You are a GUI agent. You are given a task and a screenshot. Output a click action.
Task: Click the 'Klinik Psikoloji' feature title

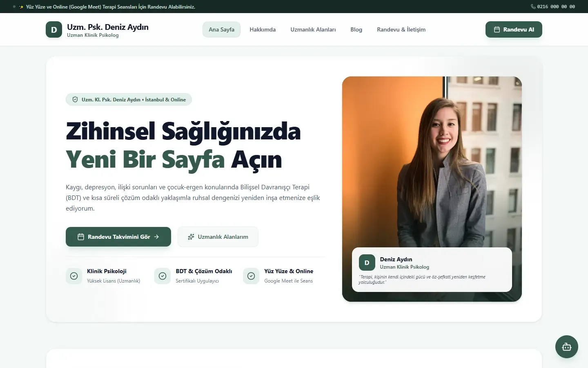click(x=107, y=271)
